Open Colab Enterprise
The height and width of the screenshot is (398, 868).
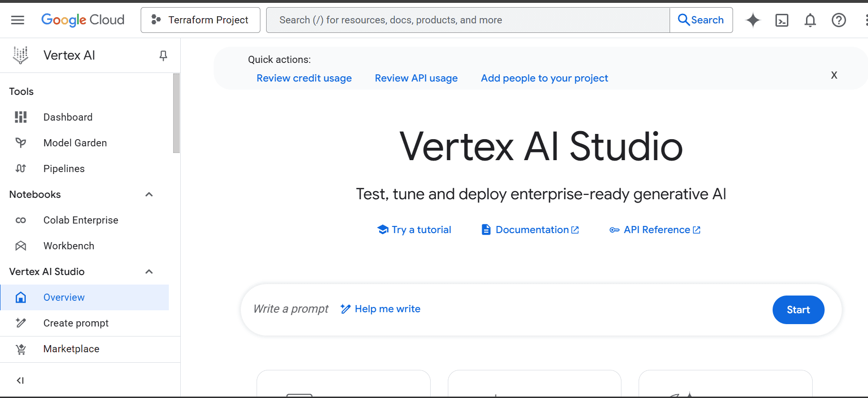point(81,220)
